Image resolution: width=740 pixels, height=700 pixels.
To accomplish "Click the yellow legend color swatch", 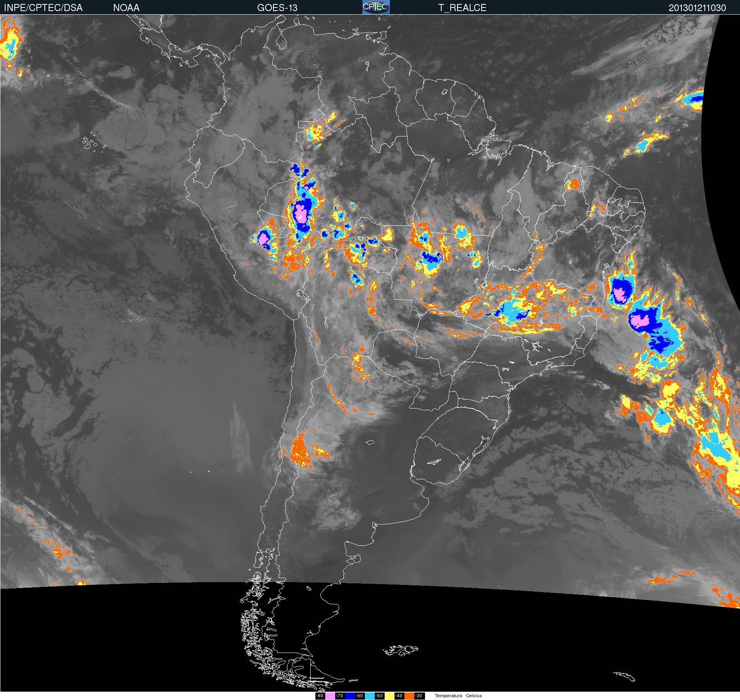I will (x=389, y=696).
